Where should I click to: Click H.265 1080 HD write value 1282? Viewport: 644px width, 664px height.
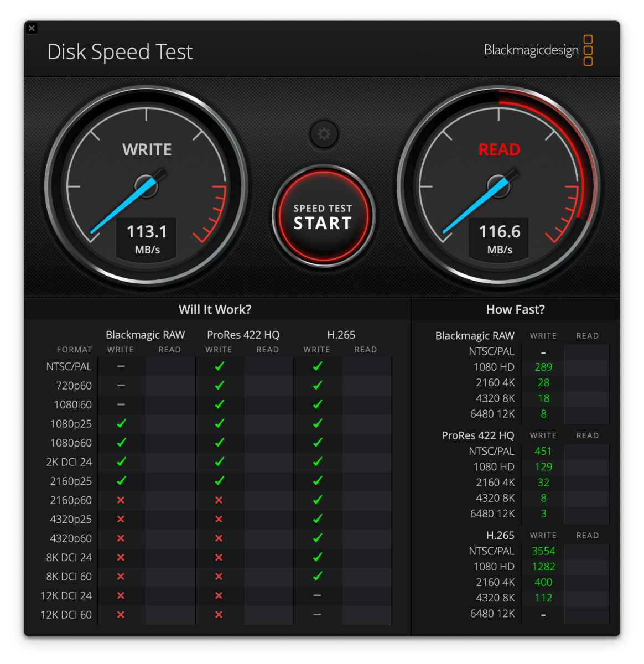pyautogui.click(x=543, y=567)
